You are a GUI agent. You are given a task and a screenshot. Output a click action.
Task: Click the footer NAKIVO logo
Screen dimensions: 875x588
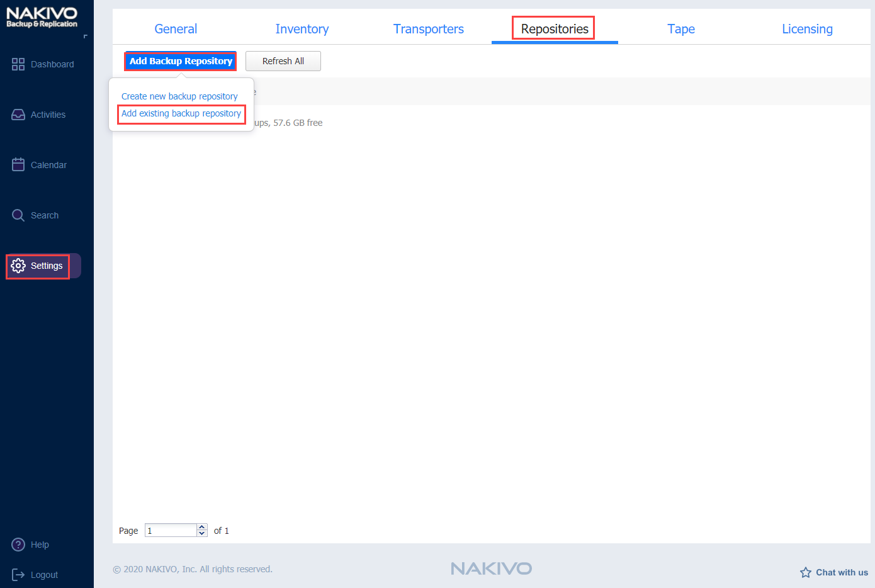[x=492, y=568]
